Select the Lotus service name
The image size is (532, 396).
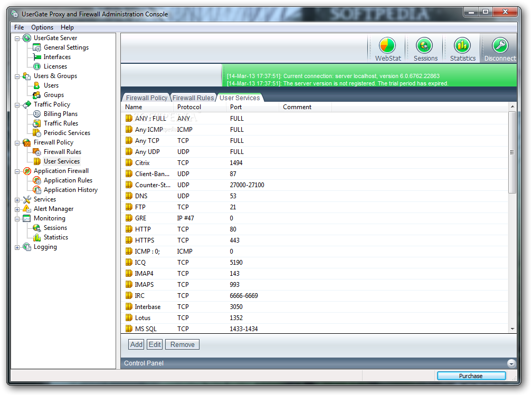point(142,318)
